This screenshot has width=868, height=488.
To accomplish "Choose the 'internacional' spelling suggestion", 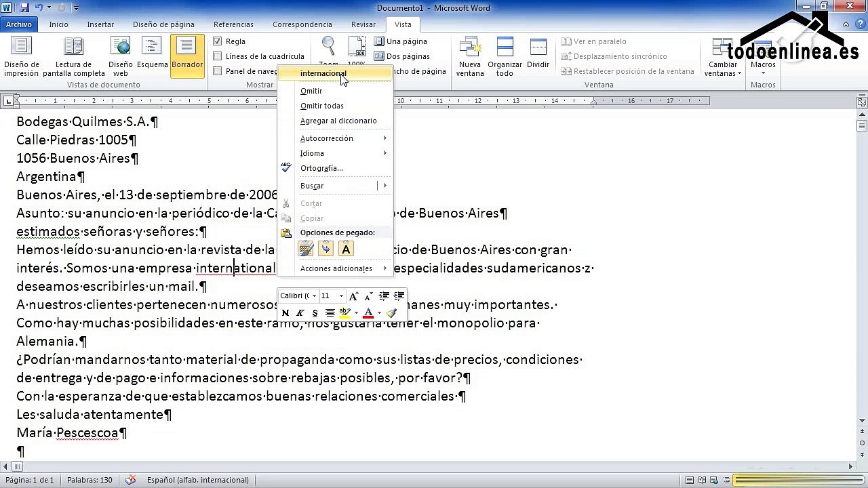I will click(x=323, y=73).
